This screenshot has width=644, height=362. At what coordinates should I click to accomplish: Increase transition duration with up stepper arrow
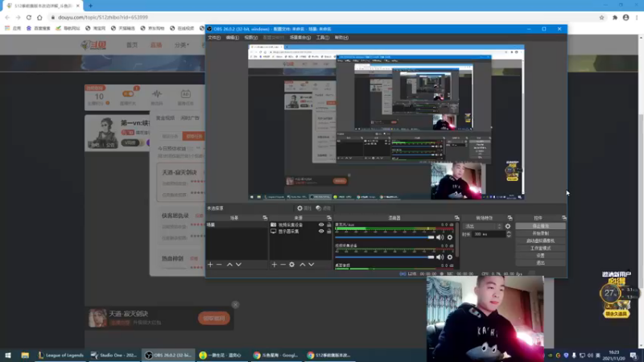[509, 232]
